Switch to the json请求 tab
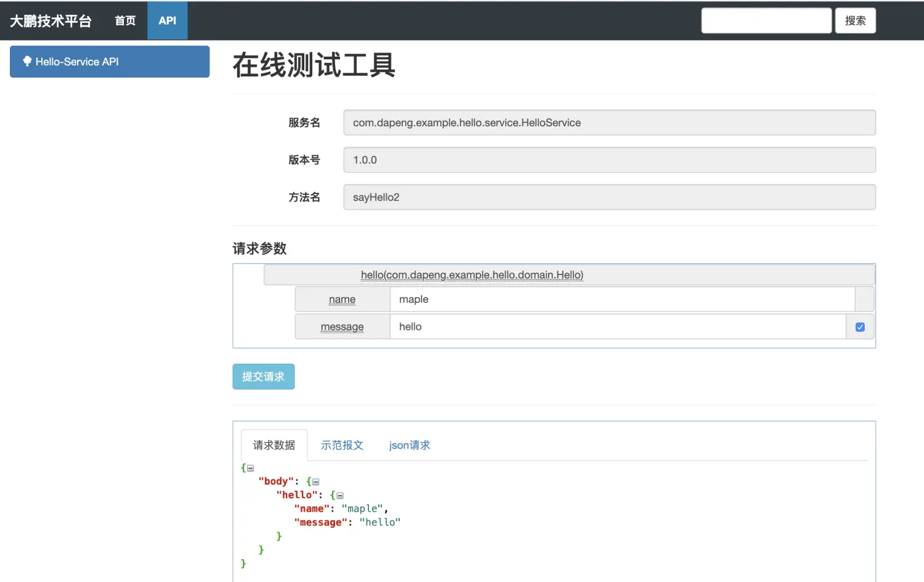924x582 pixels. [x=410, y=445]
